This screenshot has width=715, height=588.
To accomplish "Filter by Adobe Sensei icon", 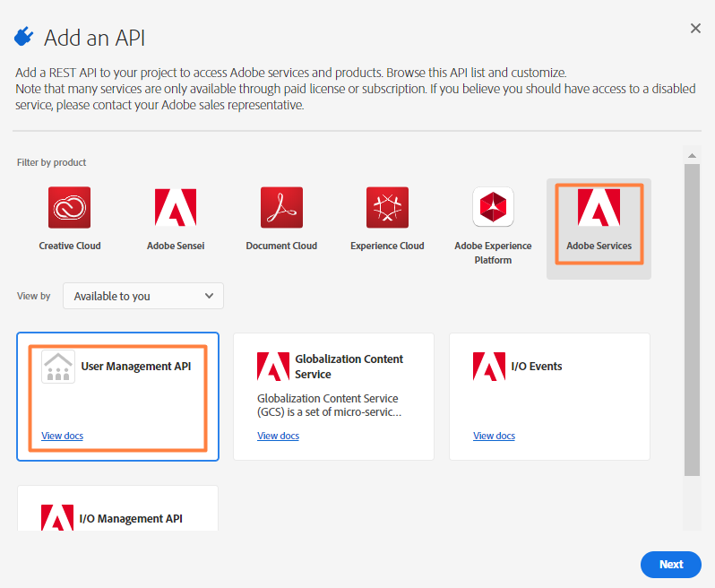I will coord(176,208).
